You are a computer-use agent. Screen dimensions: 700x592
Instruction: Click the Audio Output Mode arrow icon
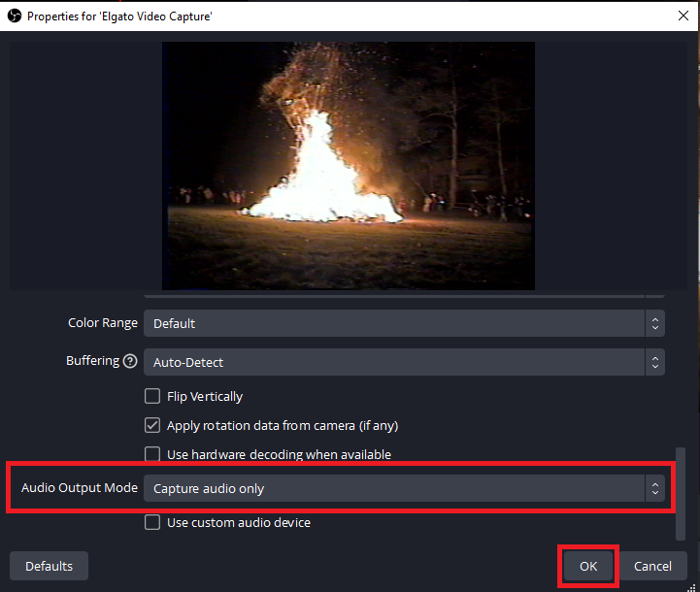[x=655, y=488]
